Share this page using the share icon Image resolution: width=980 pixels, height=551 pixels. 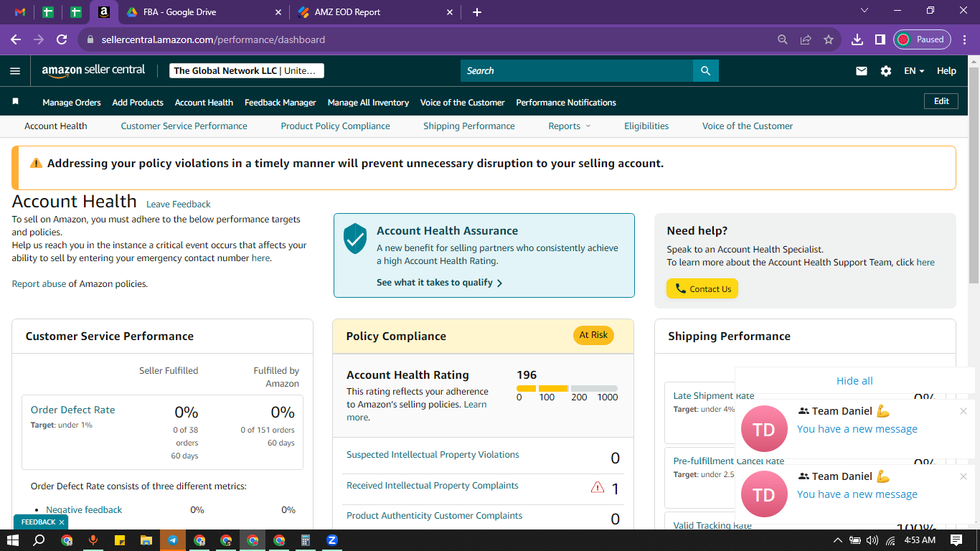click(806, 39)
